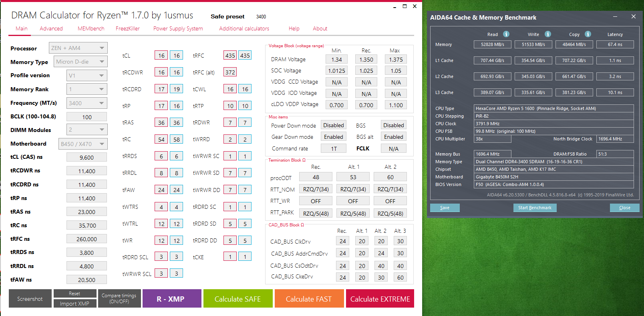
Task: Click the Power Down mode value Disabled
Action: click(334, 125)
